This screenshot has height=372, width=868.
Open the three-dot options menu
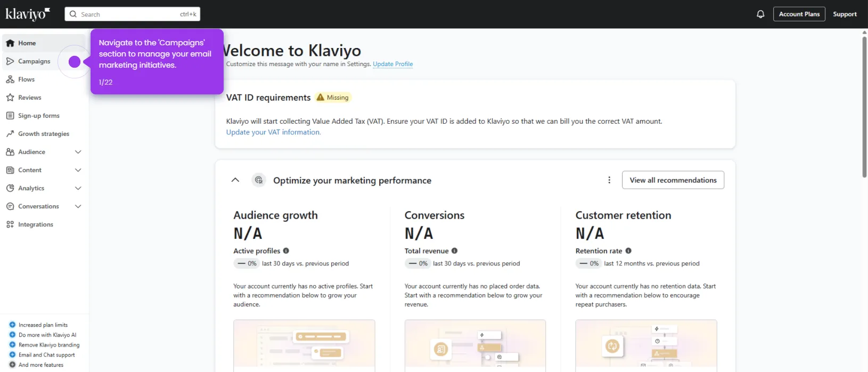click(609, 180)
